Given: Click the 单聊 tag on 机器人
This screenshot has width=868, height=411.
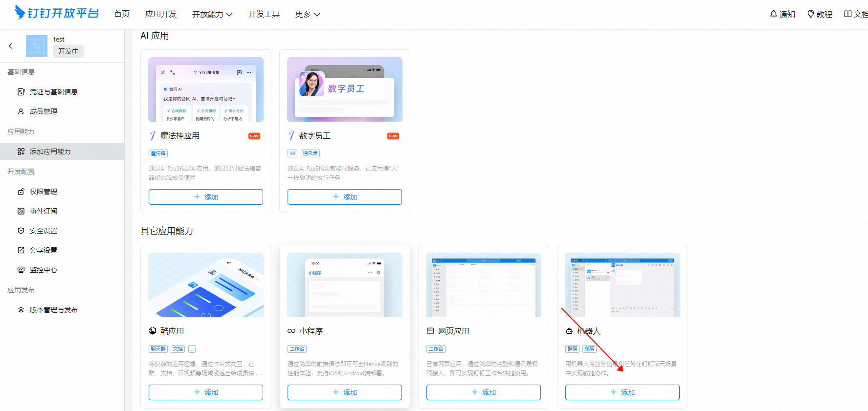Looking at the screenshot, I should coord(590,349).
